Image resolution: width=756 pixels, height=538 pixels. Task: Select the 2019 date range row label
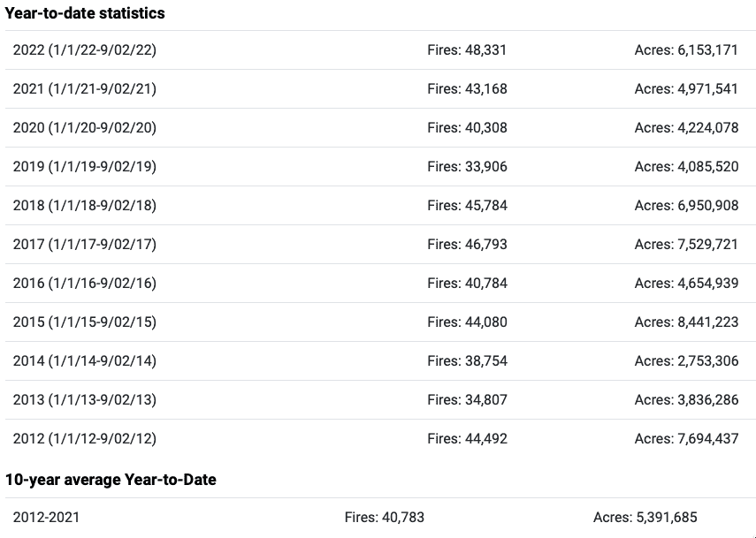84,167
